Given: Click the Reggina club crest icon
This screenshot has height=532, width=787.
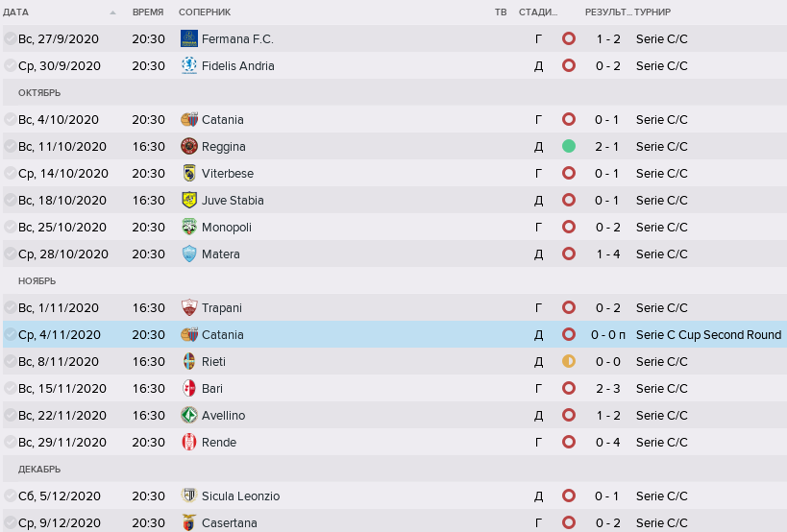Looking at the screenshot, I should 188,147.
